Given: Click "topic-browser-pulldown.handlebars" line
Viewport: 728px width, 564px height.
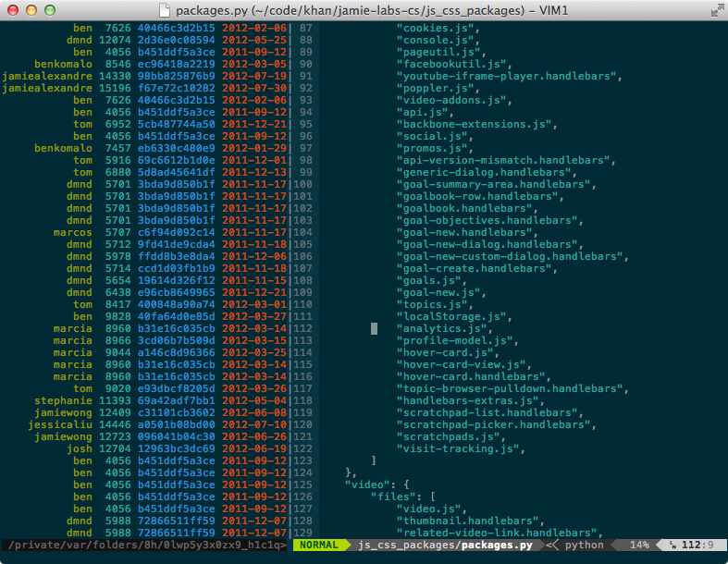Looking at the screenshot, I should (512, 389).
